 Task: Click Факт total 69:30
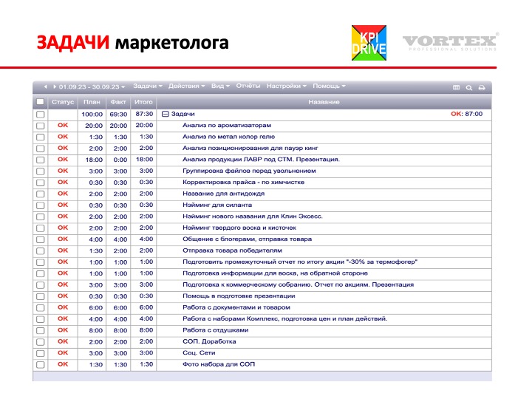click(118, 115)
